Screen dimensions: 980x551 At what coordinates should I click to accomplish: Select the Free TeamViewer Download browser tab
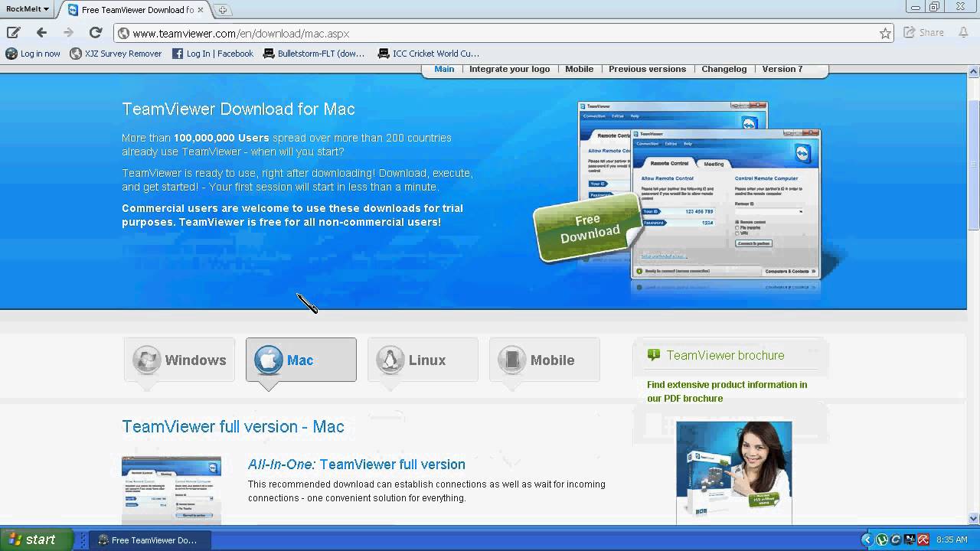pos(136,10)
